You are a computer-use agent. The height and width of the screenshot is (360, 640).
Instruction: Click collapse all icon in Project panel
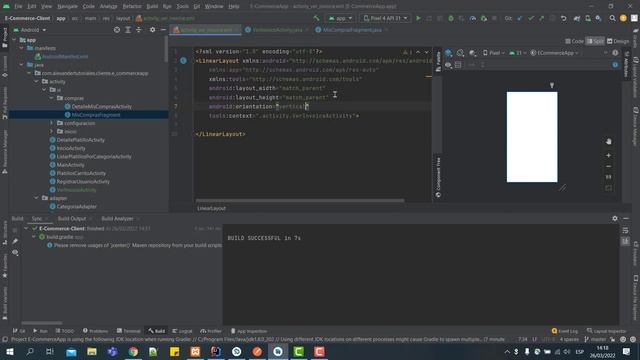point(139,30)
